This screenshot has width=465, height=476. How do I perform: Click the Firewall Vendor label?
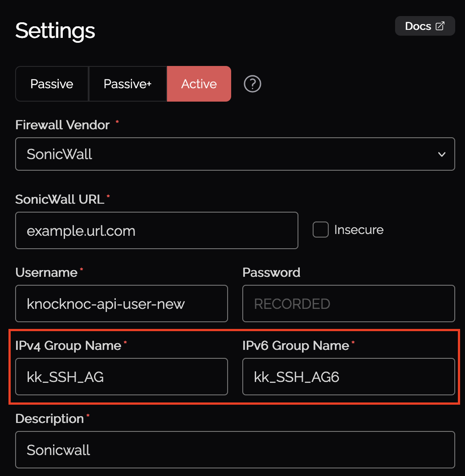(61, 125)
